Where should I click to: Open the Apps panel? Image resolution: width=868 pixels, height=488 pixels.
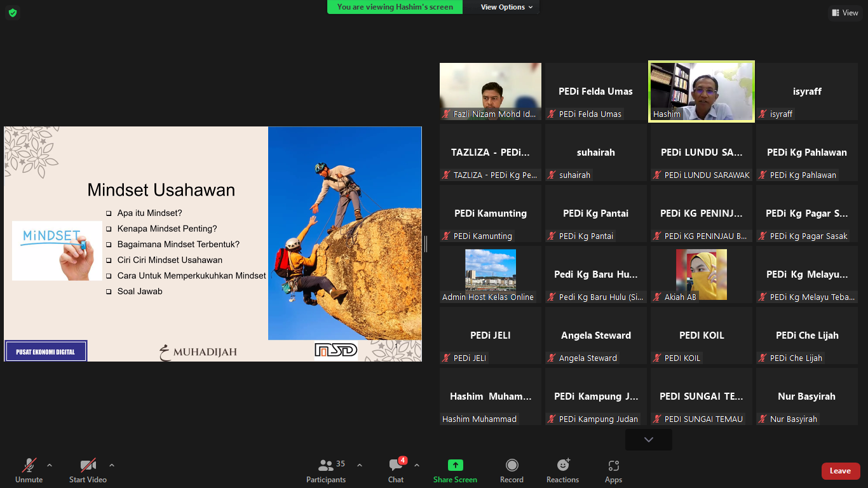pos(613,471)
